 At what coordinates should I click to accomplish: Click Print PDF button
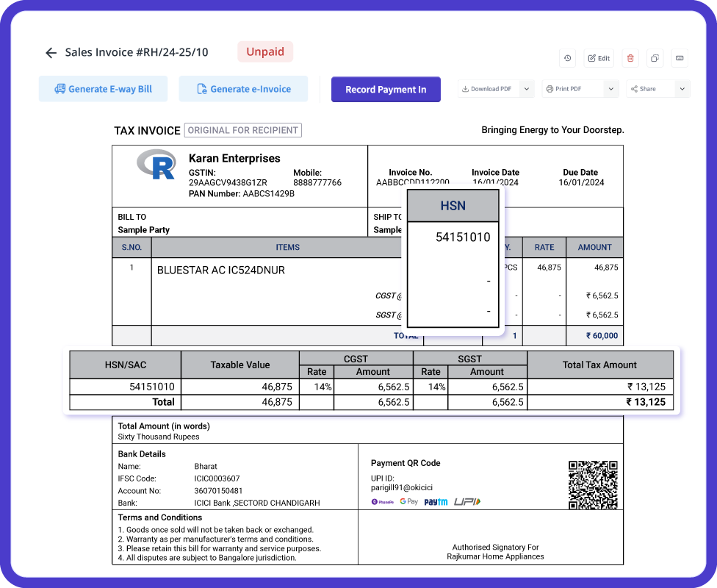pyautogui.click(x=573, y=89)
